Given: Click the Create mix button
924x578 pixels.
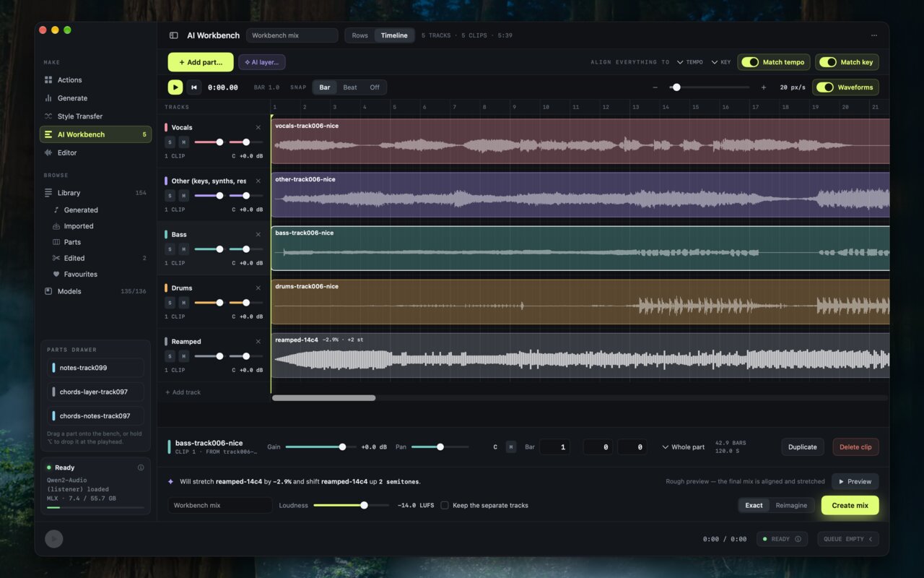Looking at the screenshot, I should (850, 505).
